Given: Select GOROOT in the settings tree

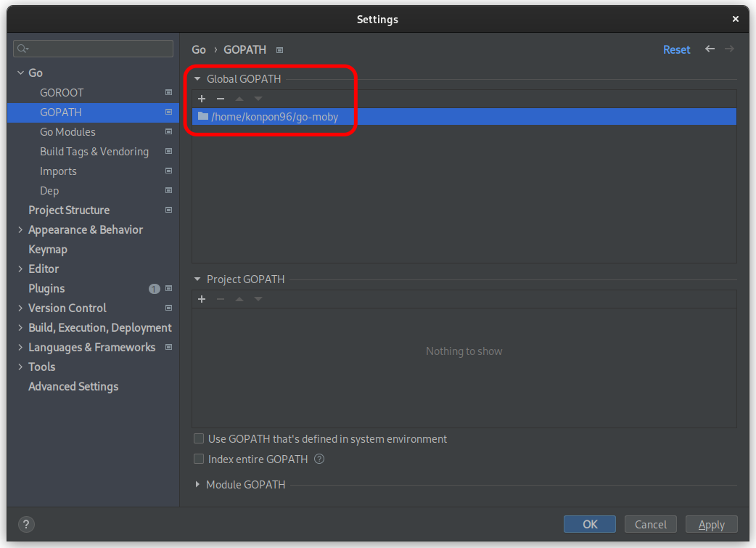Looking at the screenshot, I should (62, 92).
